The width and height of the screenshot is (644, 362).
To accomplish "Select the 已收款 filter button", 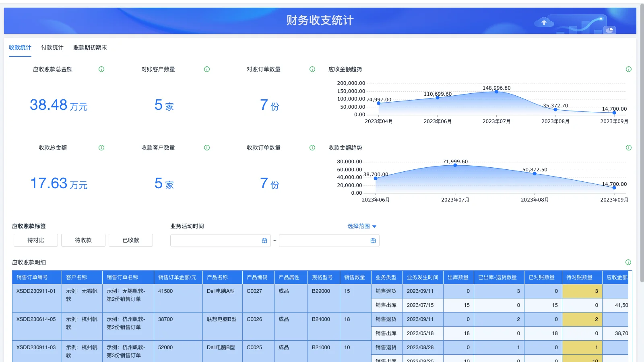I will tap(130, 240).
